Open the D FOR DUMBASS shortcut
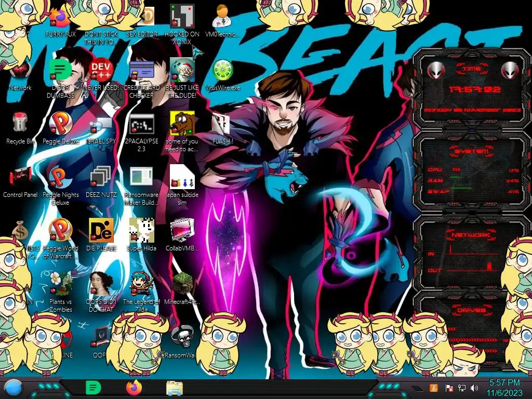The height and width of the screenshot is (399, 532). click(x=60, y=70)
